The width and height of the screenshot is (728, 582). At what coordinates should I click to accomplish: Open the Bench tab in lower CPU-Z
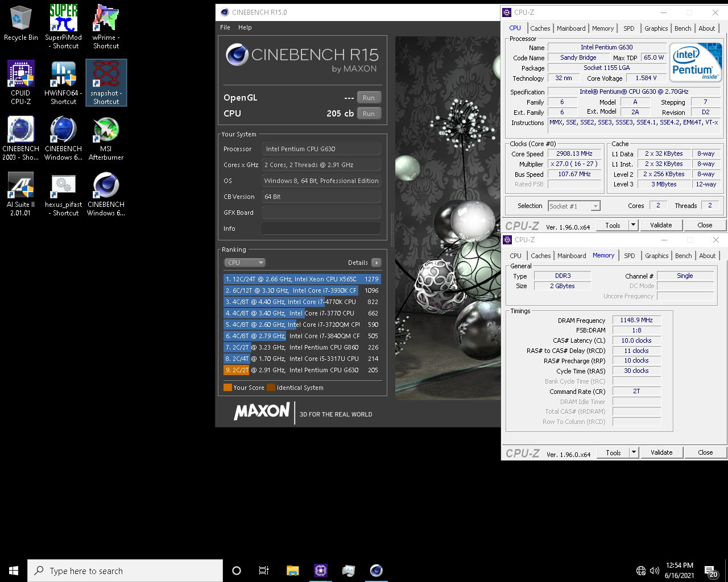[x=684, y=256]
